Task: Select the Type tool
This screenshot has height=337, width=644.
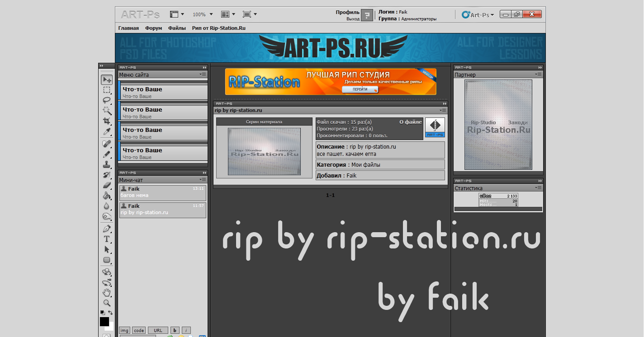Action: coord(107,239)
